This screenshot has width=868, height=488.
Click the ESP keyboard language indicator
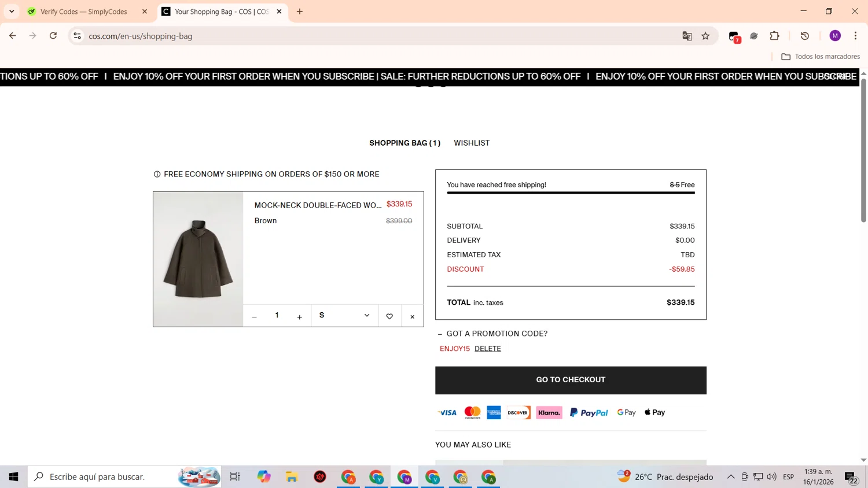pos(788,477)
